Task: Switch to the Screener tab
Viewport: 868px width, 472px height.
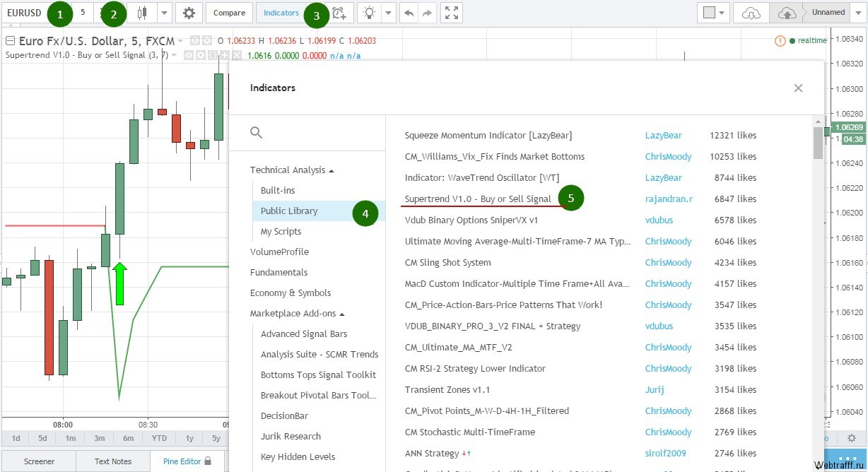Action: pyautogui.click(x=39, y=461)
